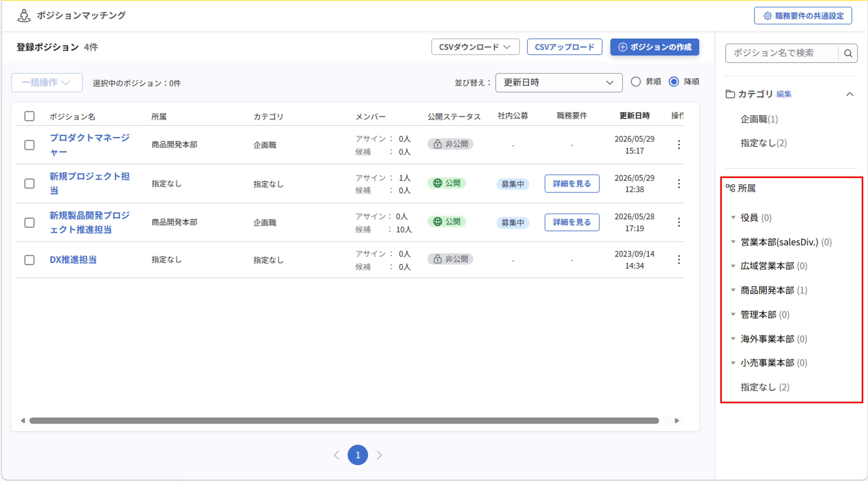Click 商品開発本部 cell in プロダクトマネージャー row

174,145
